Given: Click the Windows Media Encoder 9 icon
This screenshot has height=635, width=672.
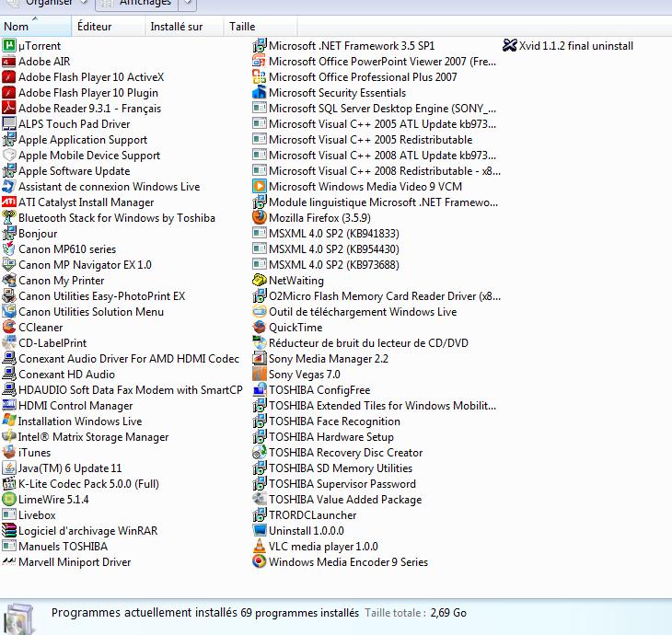Looking at the screenshot, I should click(x=260, y=561).
